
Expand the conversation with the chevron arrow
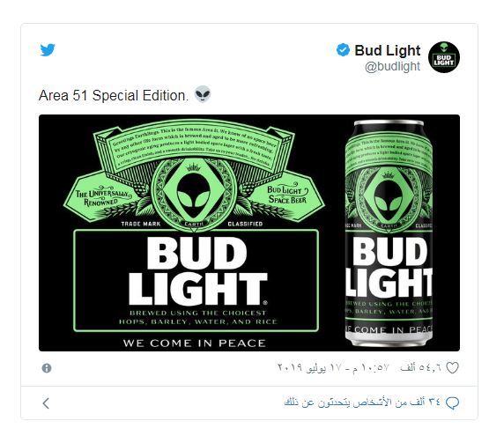pyautogui.click(x=47, y=403)
